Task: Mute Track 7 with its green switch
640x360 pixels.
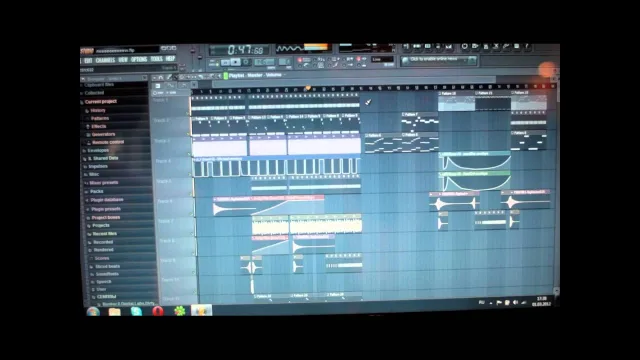Action: (191, 234)
